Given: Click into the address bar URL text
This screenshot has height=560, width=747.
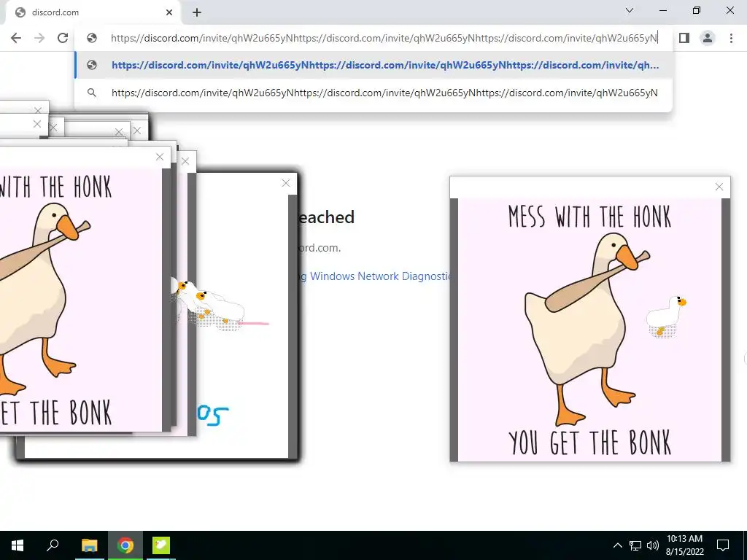Looking at the screenshot, I should (384, 38).
